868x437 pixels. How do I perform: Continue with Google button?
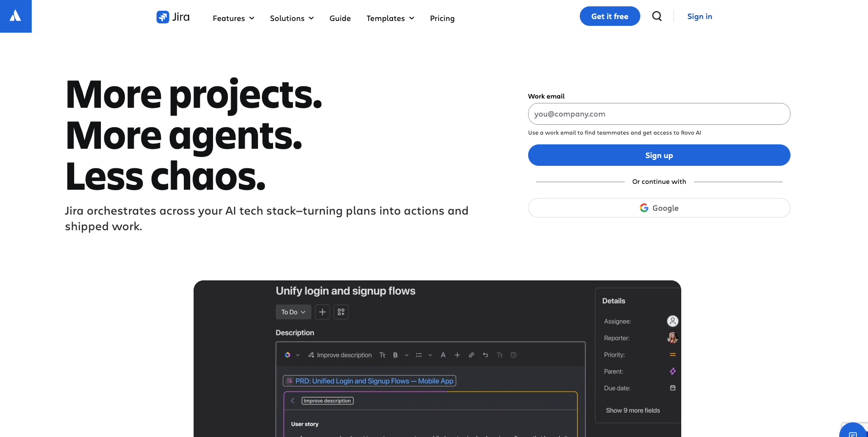[659, 208]
